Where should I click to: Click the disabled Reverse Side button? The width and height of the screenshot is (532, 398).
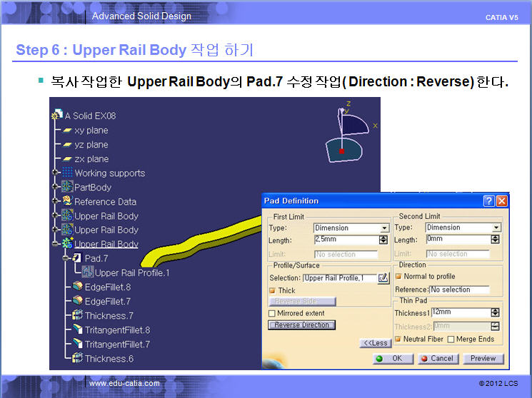pos(302,301)
